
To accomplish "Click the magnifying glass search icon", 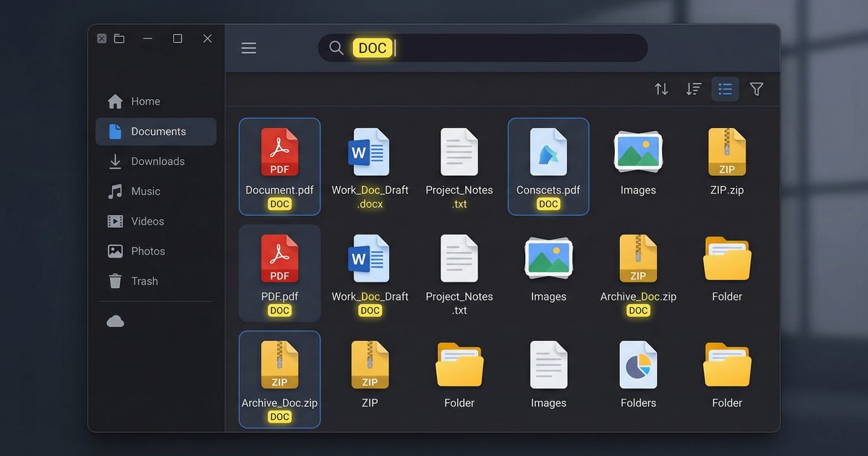I will point(336,48).
